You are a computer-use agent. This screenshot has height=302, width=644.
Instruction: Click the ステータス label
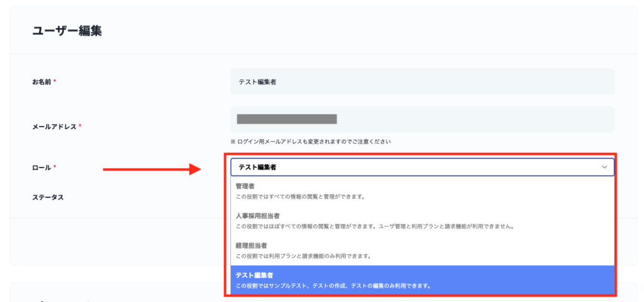coord(48,197)
